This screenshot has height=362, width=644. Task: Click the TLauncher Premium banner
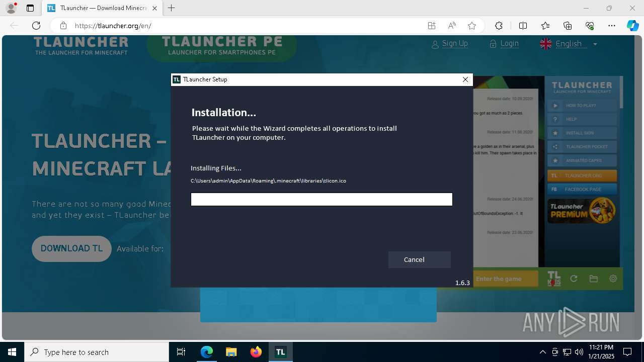[582, 211]
